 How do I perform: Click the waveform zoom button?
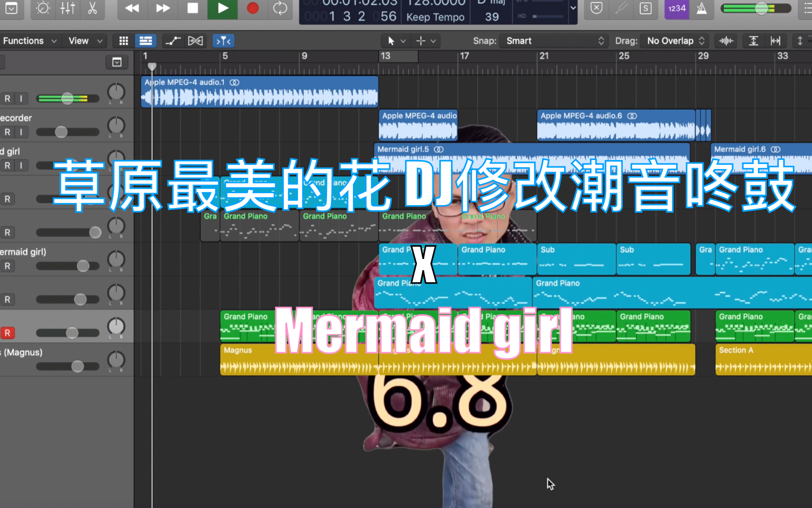click(726, 41)
